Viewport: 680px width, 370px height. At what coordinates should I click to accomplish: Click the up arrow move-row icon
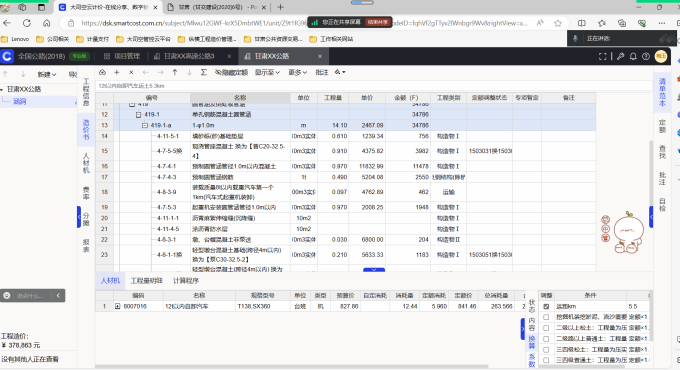(x=175, y=72)
